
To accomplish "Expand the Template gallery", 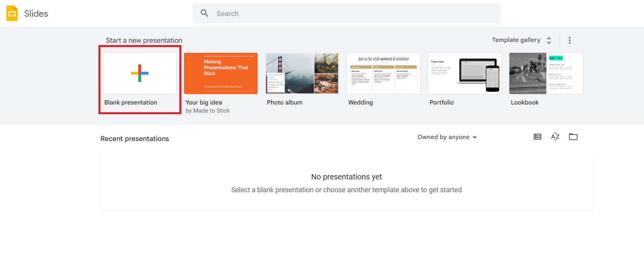I will click(521, 40).
